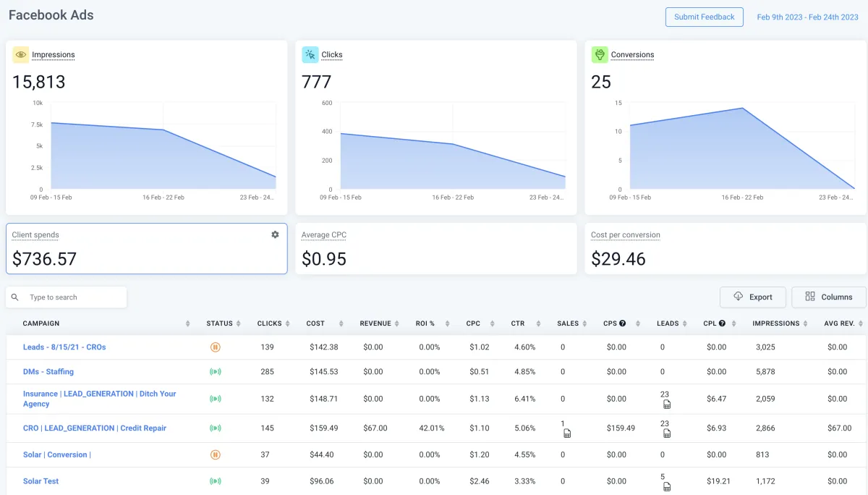The image size is (868, 495).
Task: Sort table by Campaign column arrows
Action: click(188, 323)
